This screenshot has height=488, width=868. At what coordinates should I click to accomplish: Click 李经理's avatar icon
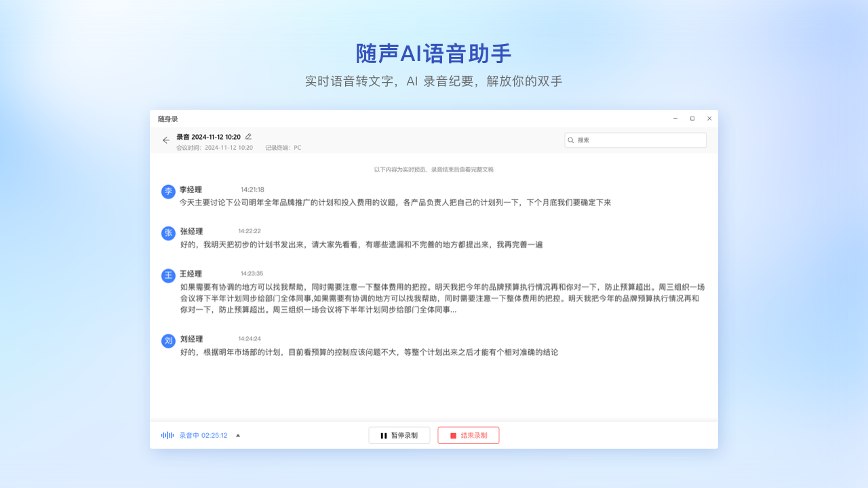tap(167, 192)
